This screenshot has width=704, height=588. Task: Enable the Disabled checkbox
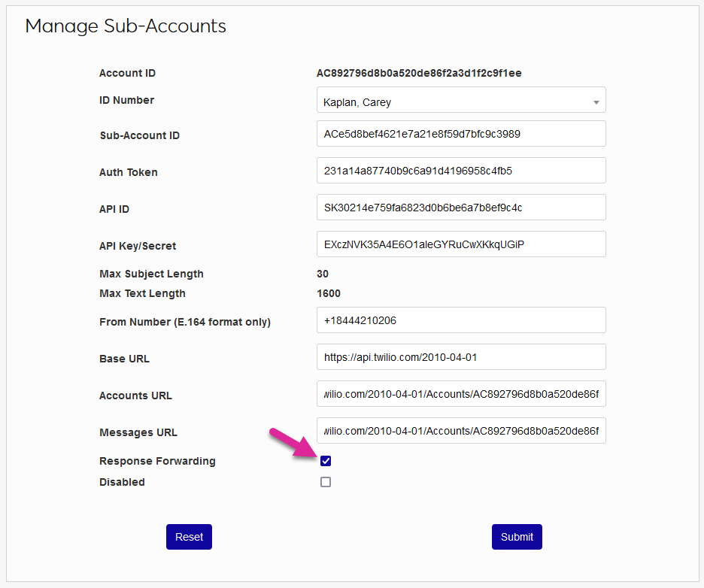[326, 482]
